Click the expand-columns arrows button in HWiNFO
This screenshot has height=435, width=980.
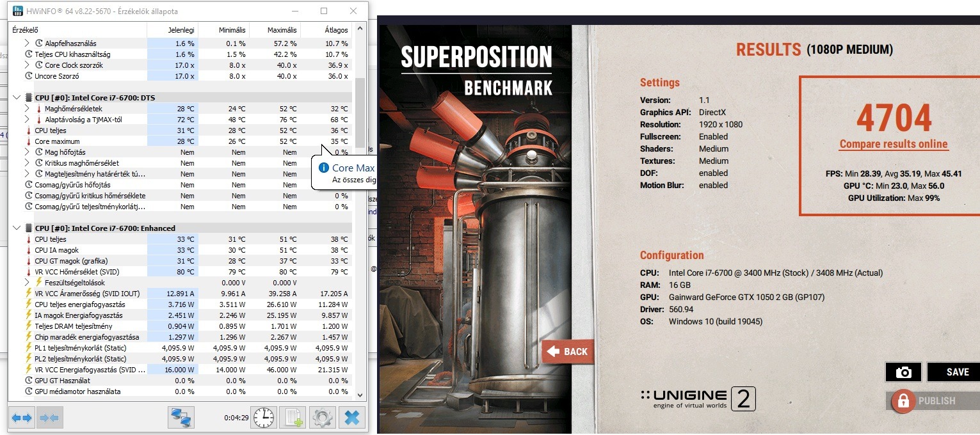(22, 418)
